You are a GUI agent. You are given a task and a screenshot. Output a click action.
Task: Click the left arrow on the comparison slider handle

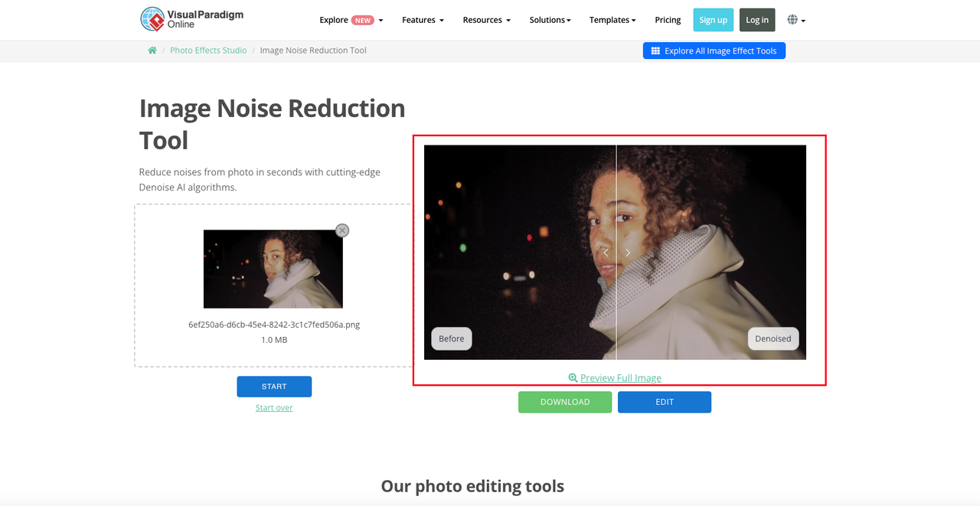(606, 253)
